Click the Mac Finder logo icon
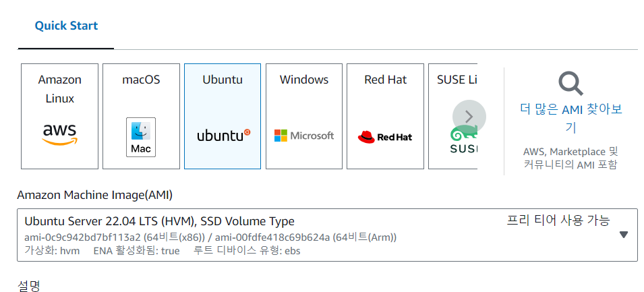 pyautogui.click(x=141, y=137)
